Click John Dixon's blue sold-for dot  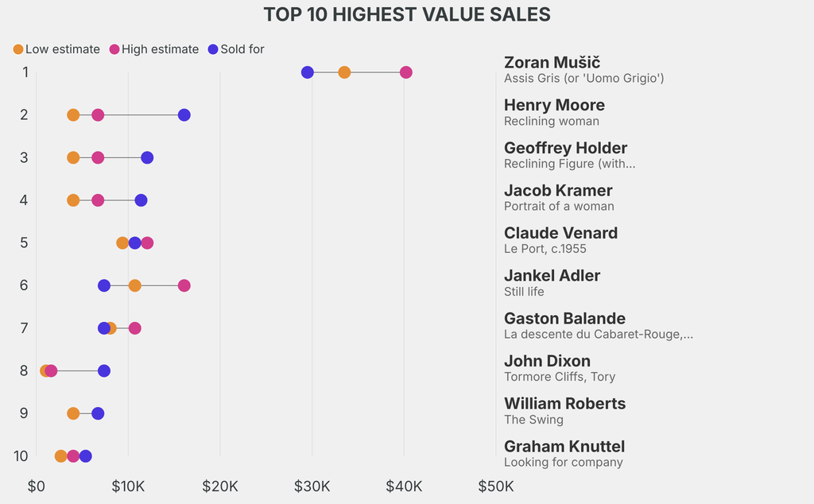pyautogui.click(x=104, y=370)
